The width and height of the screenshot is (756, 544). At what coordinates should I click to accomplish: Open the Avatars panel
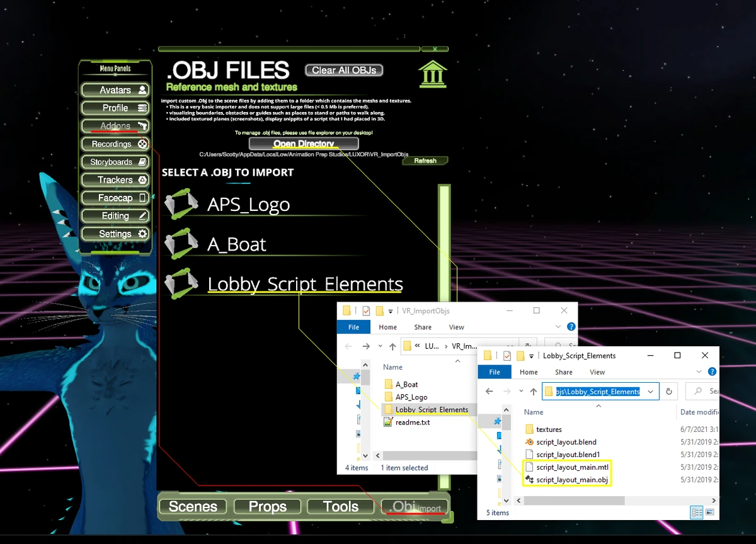tap(115, 89)
